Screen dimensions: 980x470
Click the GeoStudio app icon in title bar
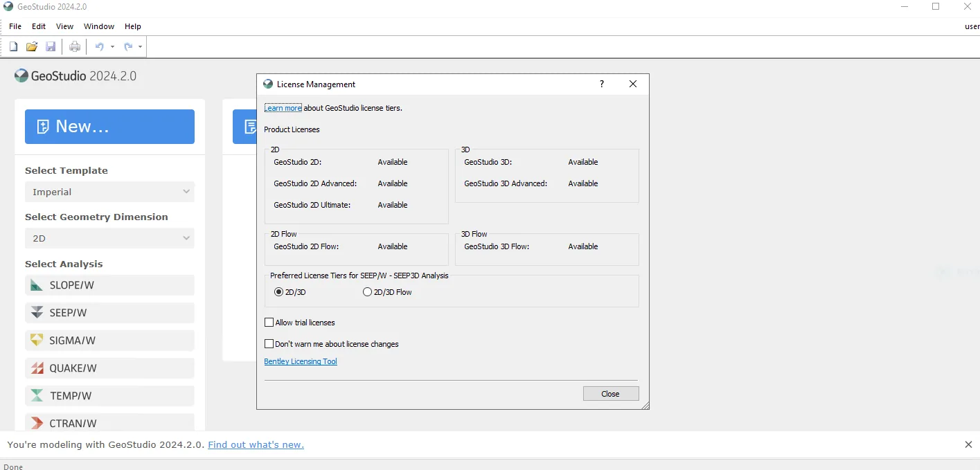pos(8,6)
